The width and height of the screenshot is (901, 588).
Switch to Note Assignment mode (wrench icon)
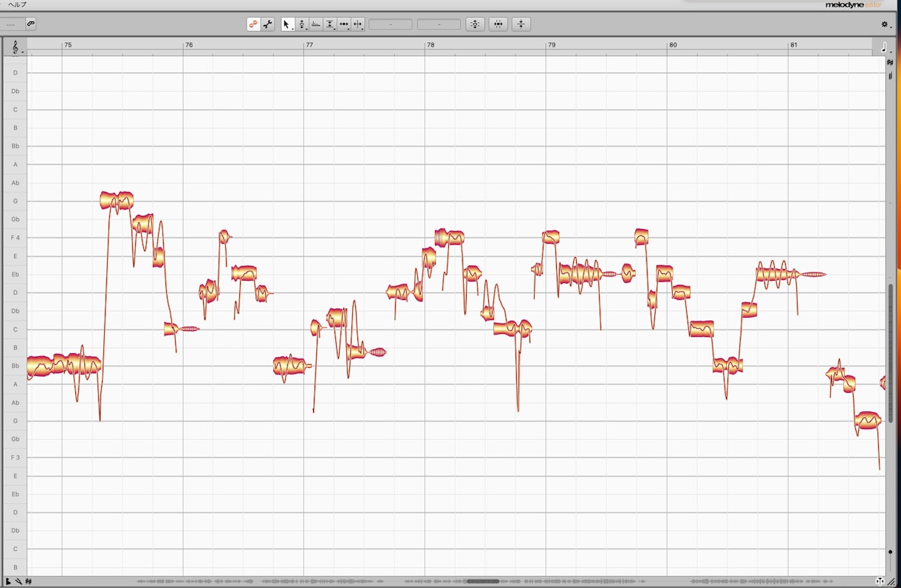click(267, 24)
